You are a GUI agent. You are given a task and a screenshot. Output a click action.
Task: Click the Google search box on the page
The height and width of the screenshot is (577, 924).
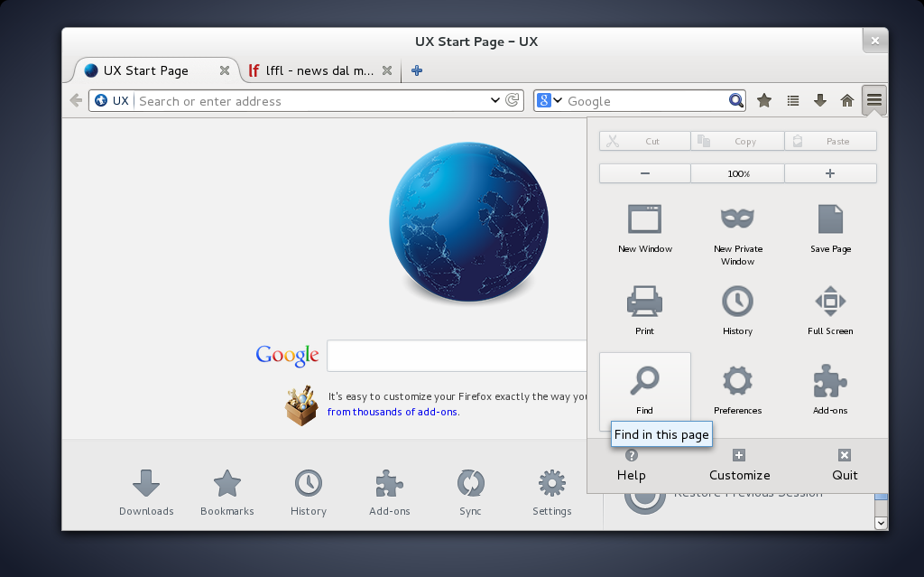tap(457, 356)
